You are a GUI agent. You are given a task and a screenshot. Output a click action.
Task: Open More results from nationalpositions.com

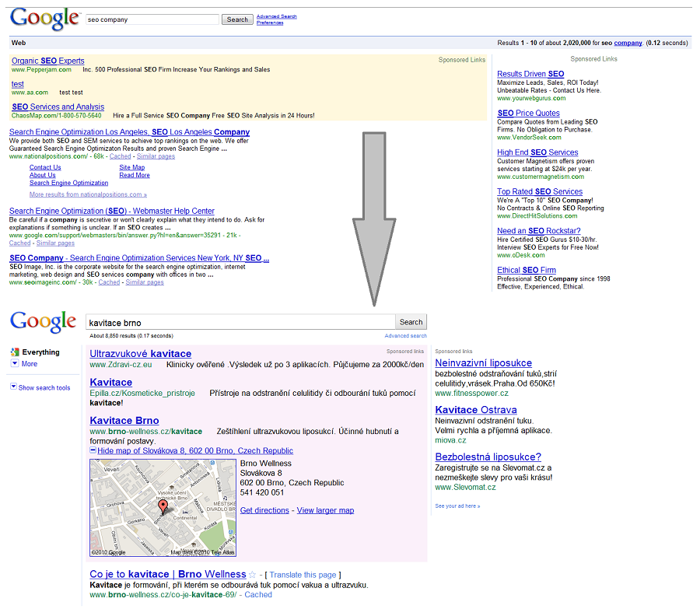click(x=88, y=194)
